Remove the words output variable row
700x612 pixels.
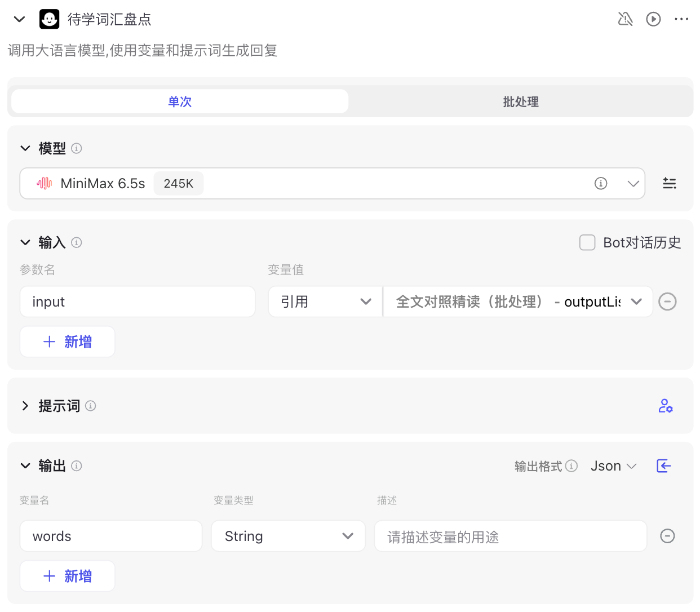[x=667, y=536]
